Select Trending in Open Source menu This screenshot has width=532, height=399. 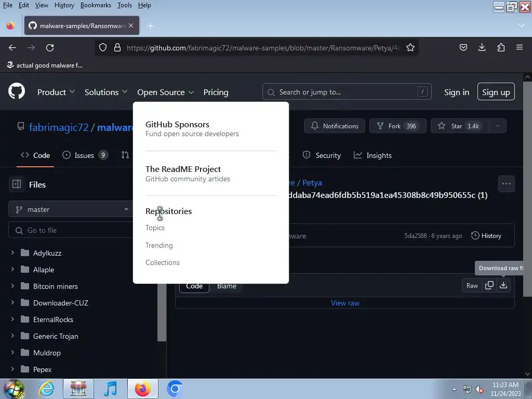pyautogui.click(x=159, y=245)
